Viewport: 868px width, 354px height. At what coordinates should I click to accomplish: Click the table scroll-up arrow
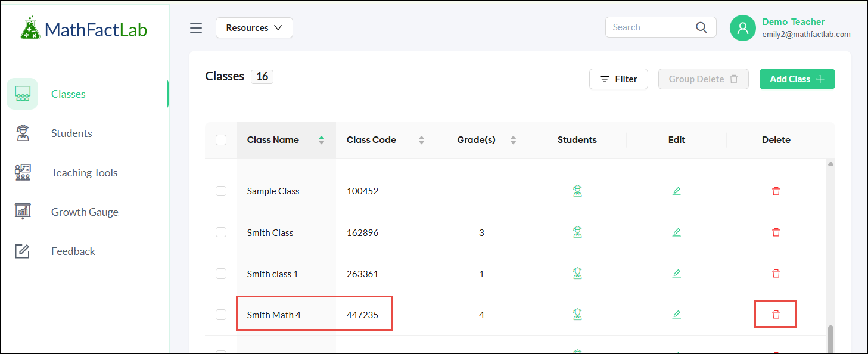coord(830,163)
